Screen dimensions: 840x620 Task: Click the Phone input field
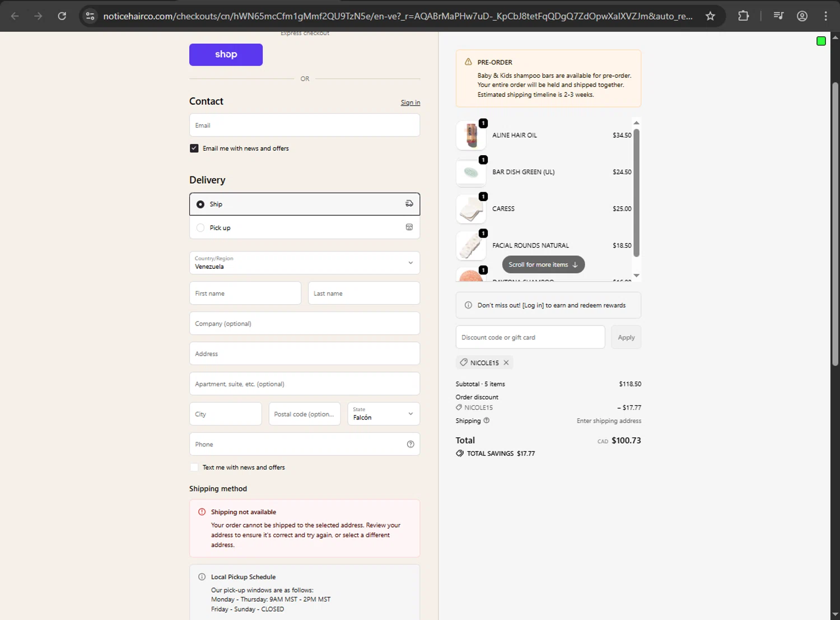point(305,444)
